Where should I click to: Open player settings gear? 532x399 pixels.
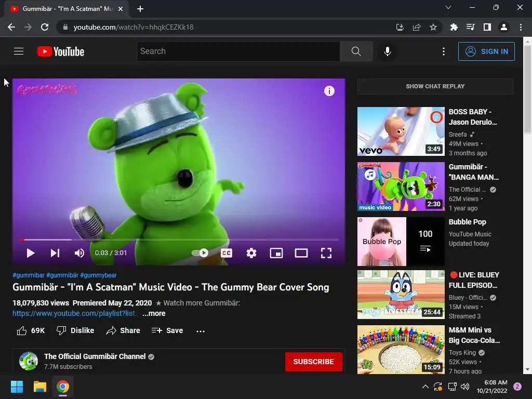[x=251, y=253]
